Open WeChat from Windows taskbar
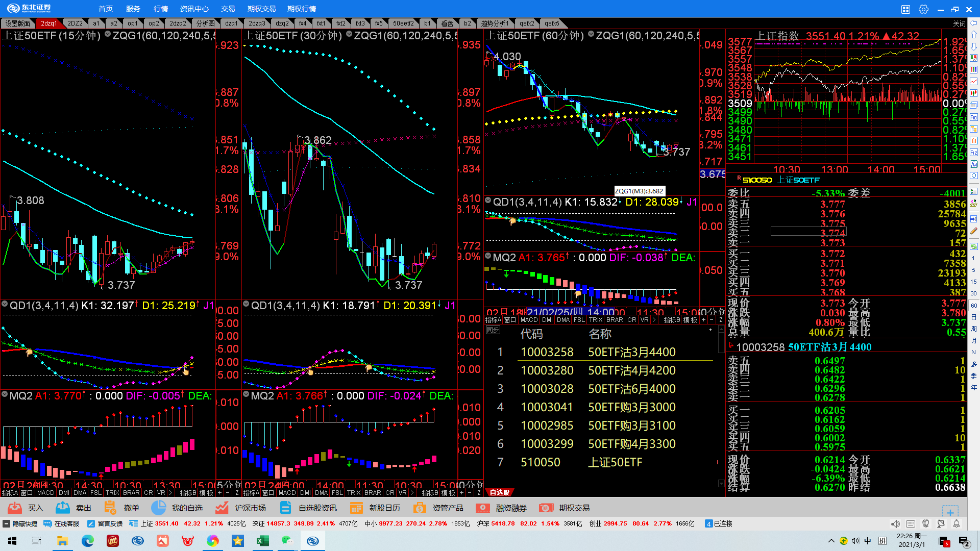The image size is (980, 551). pyautogui.click(x=287, y=540)
